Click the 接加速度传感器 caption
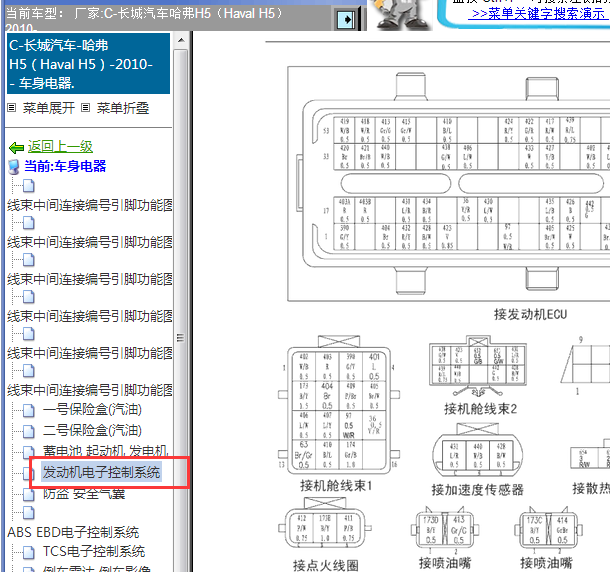This screenshot has width=610, height=572. click(x=478, y=490)
